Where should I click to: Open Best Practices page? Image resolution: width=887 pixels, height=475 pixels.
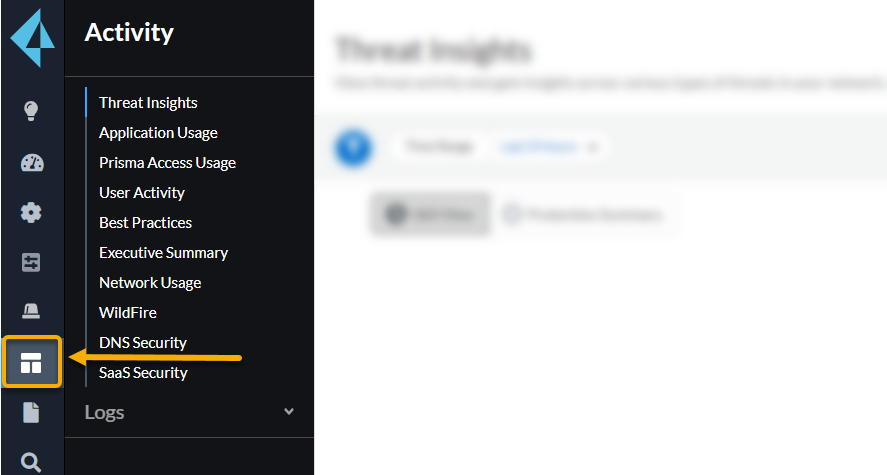pyautogui.click(x=145, y=223)
